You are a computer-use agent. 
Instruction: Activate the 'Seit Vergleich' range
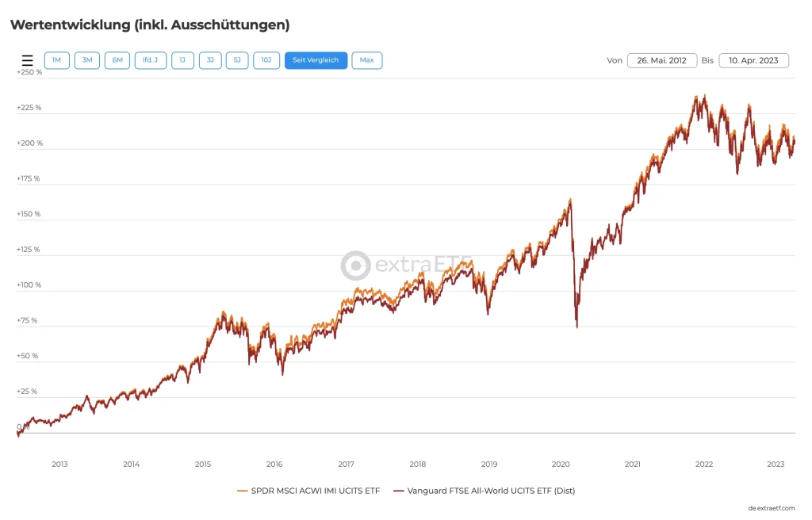click(x=316, y=60)
